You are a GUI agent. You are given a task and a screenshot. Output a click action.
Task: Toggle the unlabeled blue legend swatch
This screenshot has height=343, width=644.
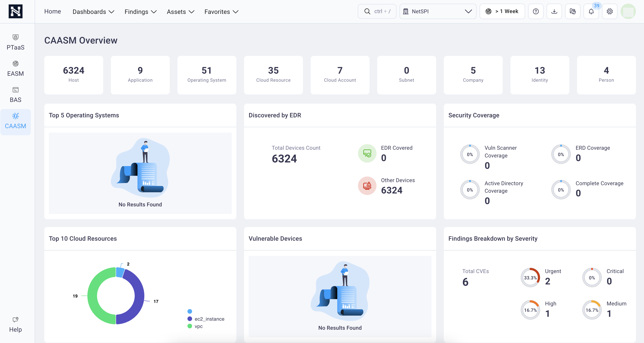(190, 311)
